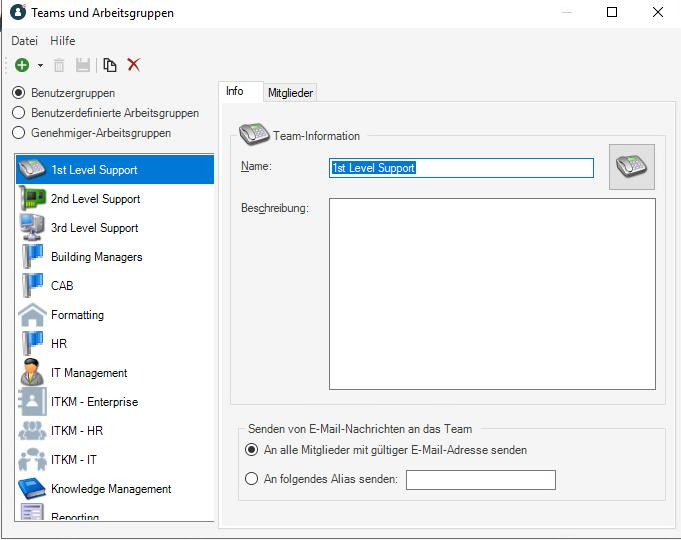The height and width of the screenshot is (540, 681).
Task: Choose An alle Mitglieder senden option
Action: tap(251, 450)
